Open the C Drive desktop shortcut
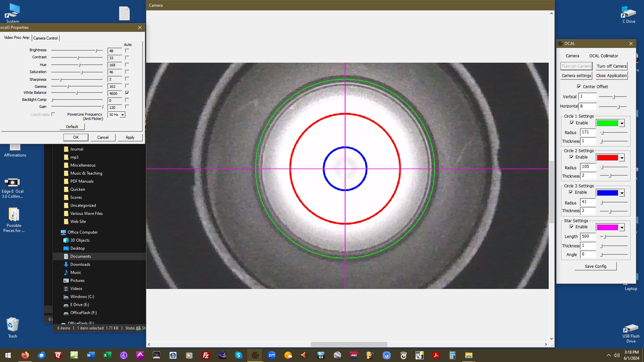Screen dimensions: 644x362 [629, 14]
